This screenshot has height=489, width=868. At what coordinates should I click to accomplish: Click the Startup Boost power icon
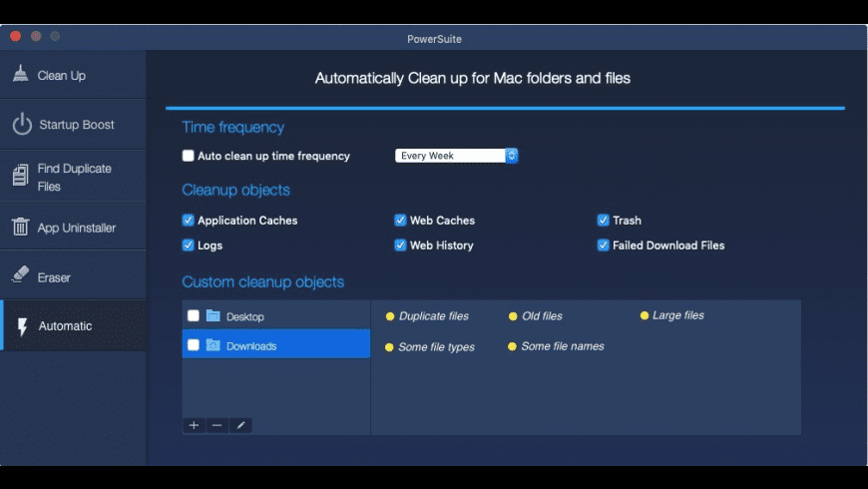tap(22, 124)
